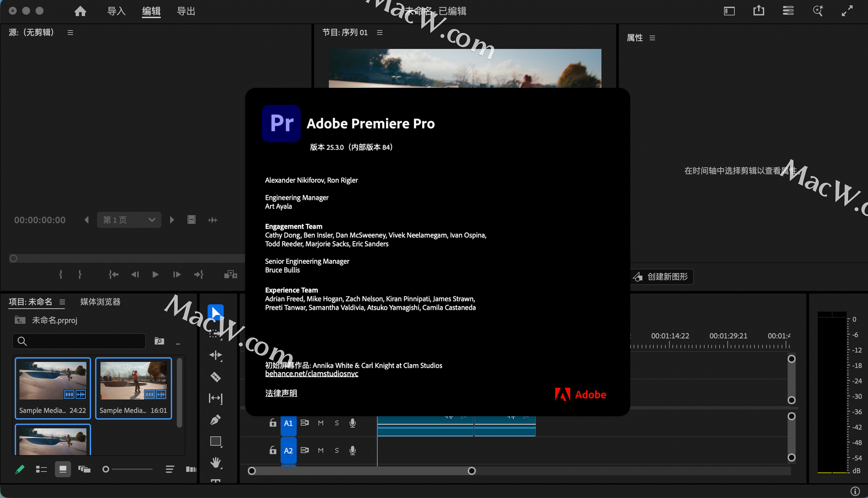This screenshot has height=498, width=868.
Task: Open the workspace layout icon
Action: [x=729, y=11]
